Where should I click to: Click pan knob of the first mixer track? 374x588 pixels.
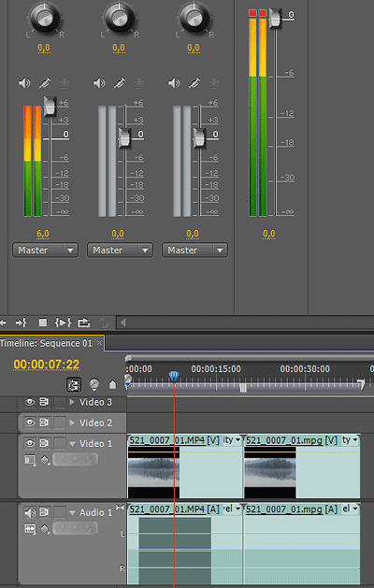pos(44,17)
